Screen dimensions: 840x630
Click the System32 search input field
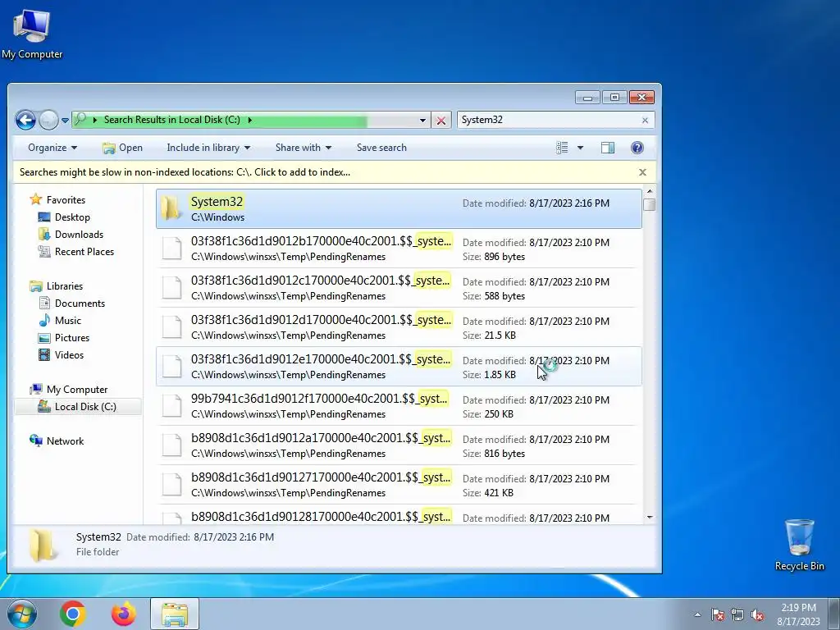pyautogui.click(x=548, y=120)
